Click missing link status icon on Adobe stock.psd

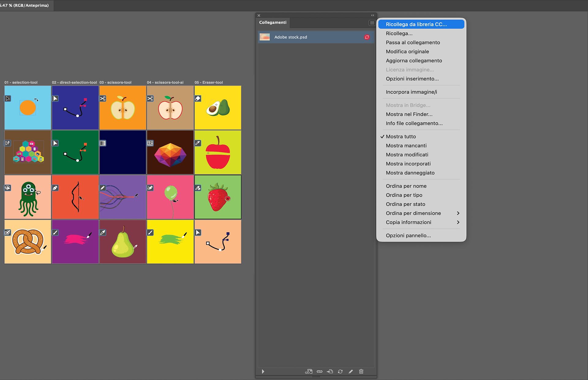(367, 37)
